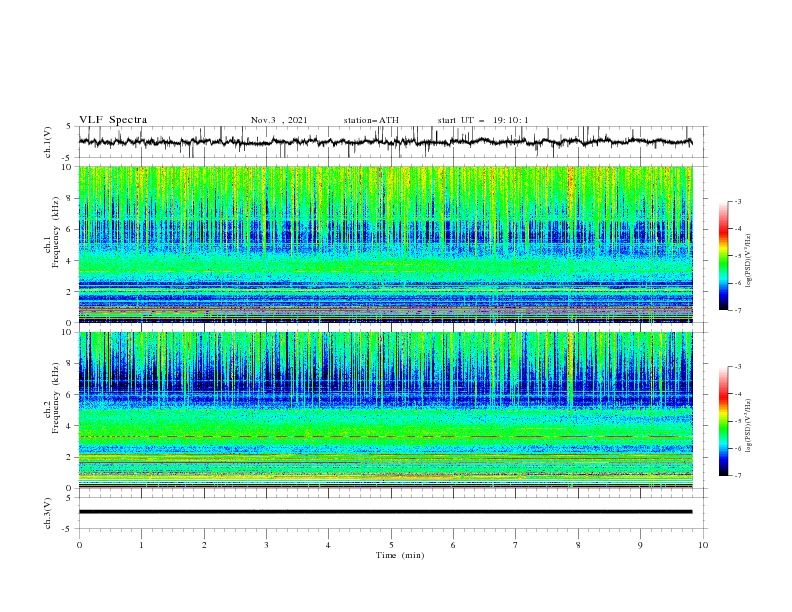Click the ch.2 'Frequency (kHz)' axis label
The height and width of the screenshot is (612, 792).
tap(55, 398)
